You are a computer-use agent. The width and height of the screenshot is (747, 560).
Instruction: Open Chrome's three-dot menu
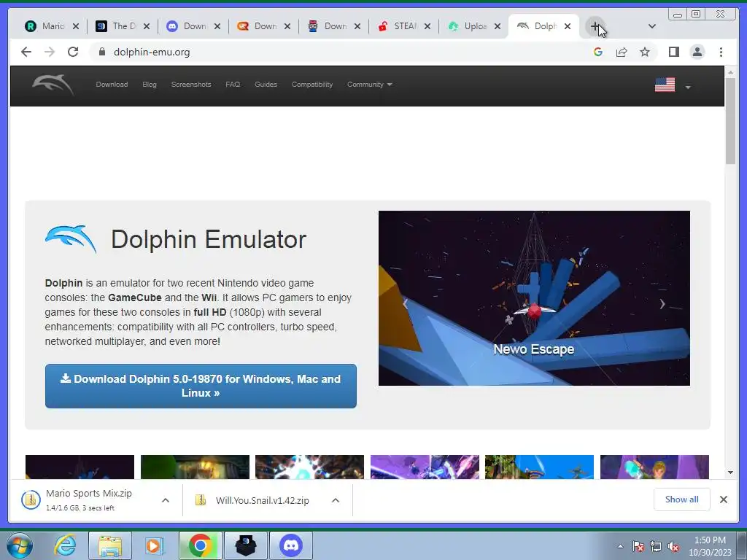[x=721, y=52]
